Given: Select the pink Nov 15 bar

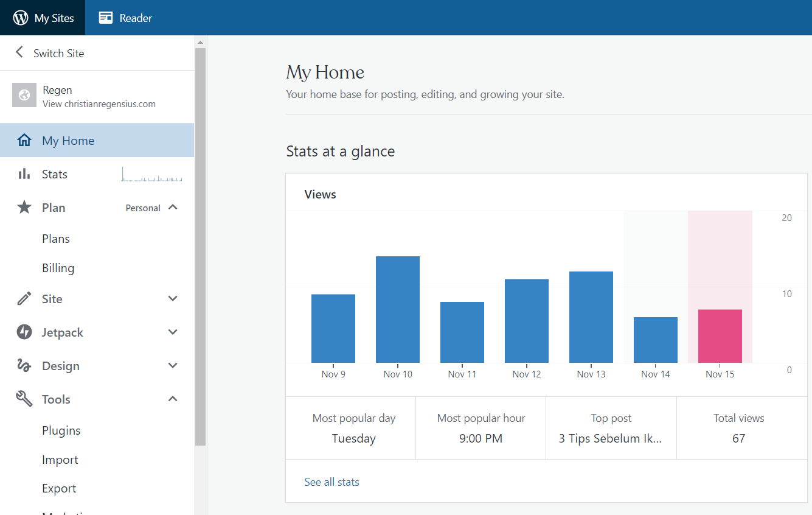Looking at the screenshot, I should pyautogui.click(x=720, y=336).
